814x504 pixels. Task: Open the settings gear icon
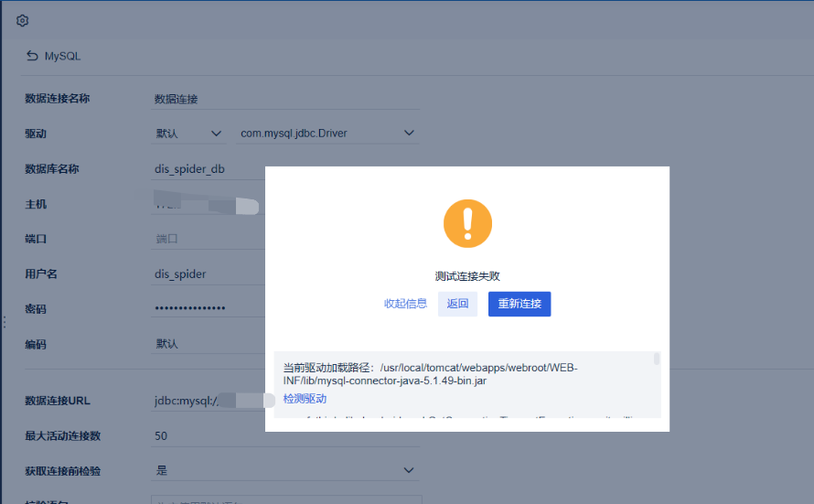(x=22, y=21)
